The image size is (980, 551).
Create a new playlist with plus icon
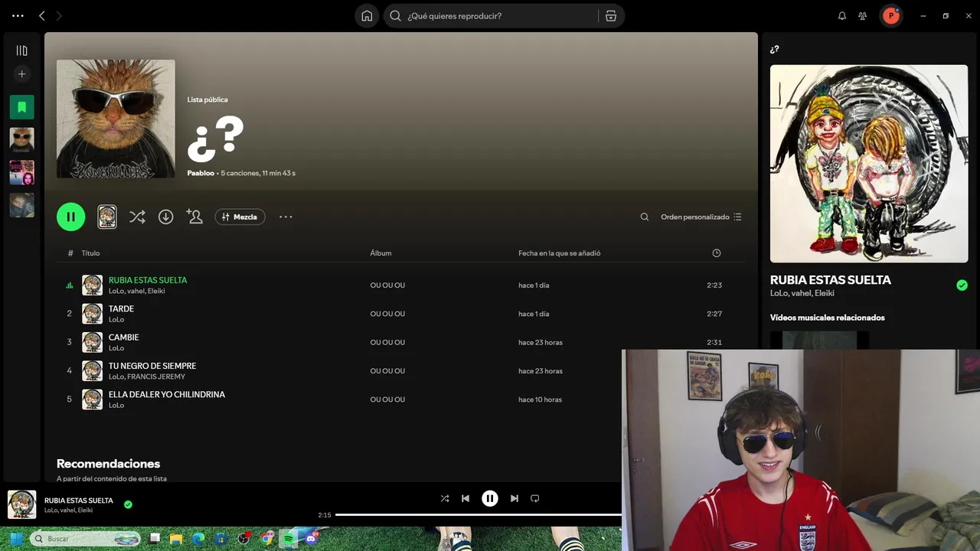pos(21,74)
